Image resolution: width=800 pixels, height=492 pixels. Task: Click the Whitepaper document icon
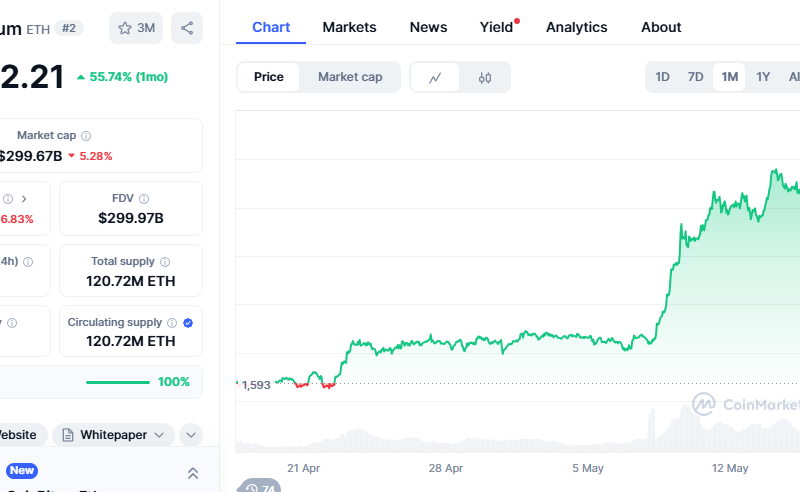67,435
